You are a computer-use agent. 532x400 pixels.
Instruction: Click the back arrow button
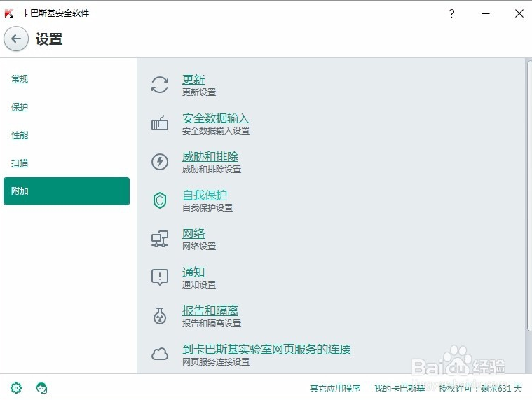[x=16, y=39]
